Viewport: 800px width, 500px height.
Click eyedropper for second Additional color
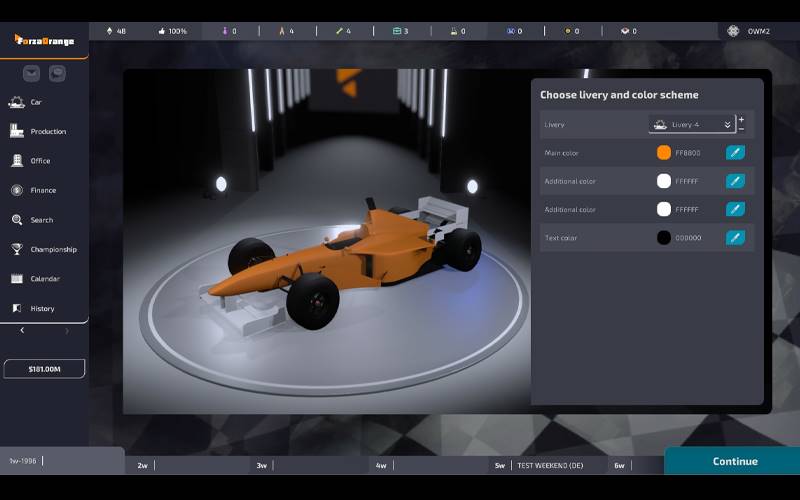click(735, 209)
